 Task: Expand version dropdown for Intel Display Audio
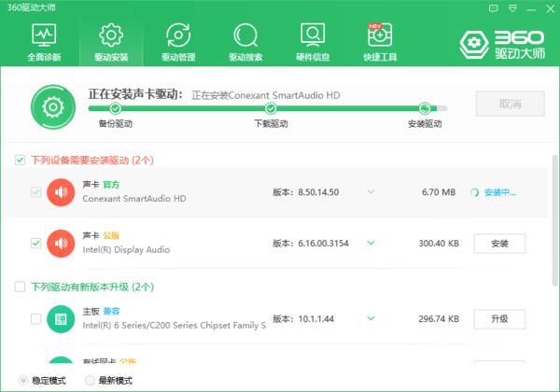click(x=371, y=243)
